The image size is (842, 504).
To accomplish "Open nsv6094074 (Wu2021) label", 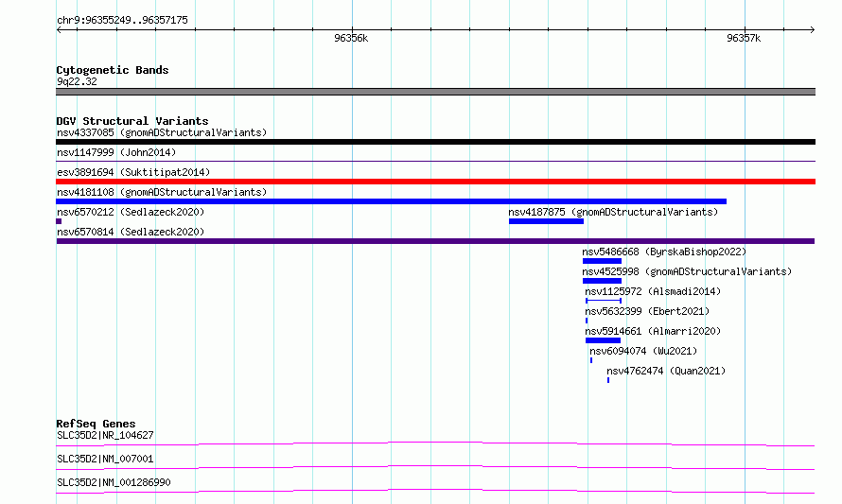I will tap(643, 351).
